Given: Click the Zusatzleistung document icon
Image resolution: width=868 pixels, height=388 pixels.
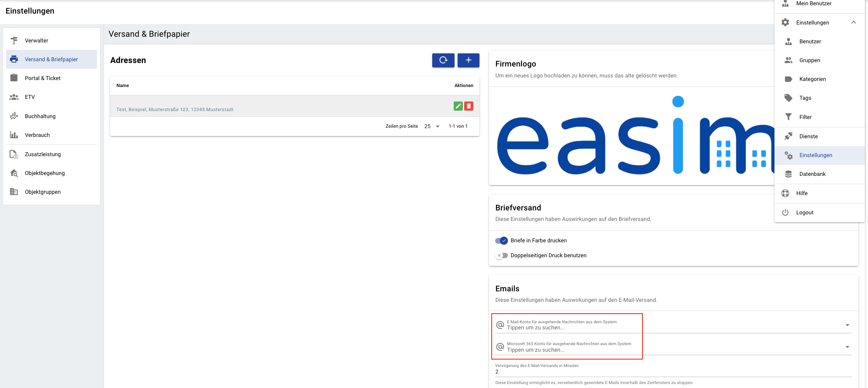Looking at the screenshot, I should coord(14,154).
